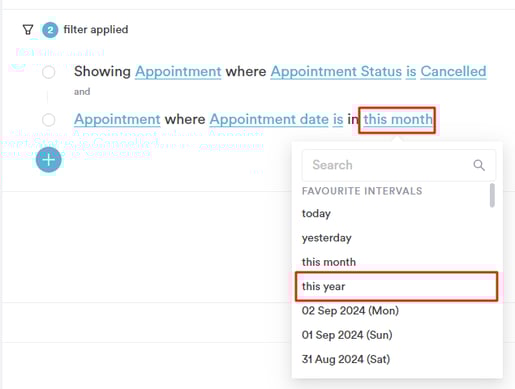Image resolution: width=515 pixels, height=389 pixels.
Task: Click the interval list scrollbar handle
Action: point(492,195)
